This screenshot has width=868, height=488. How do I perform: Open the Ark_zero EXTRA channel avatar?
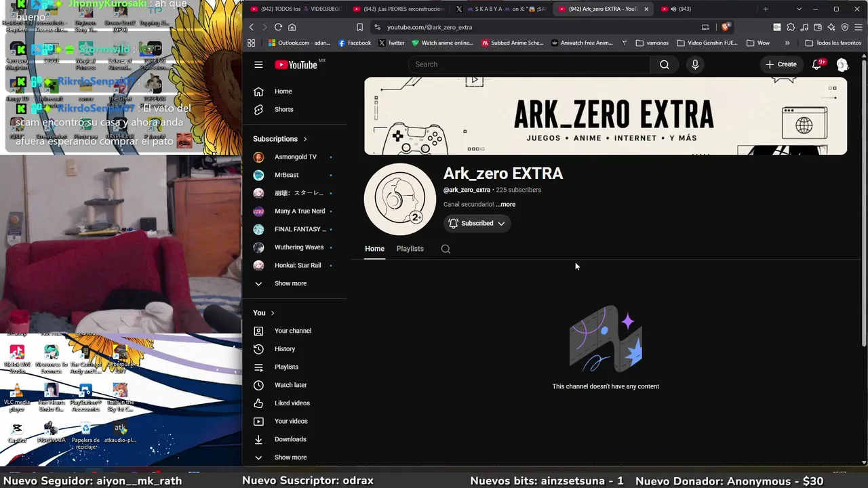400,199
